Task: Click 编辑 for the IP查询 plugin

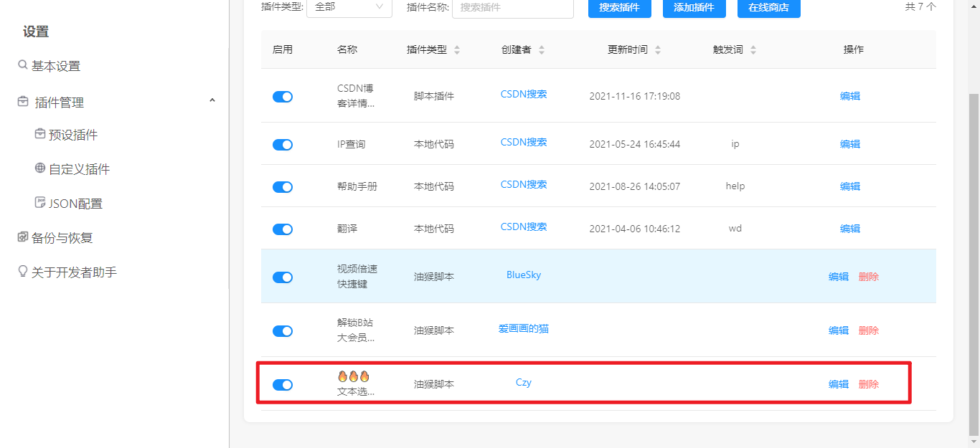Action: pyautogui.click(x=850, y=144)
